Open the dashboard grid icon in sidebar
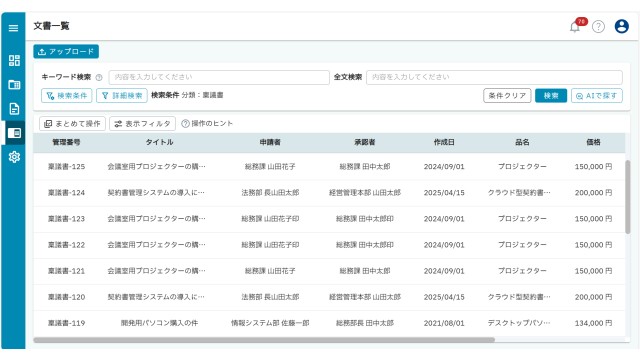The width and height of the screenshot is (640, 360). (14, 60)
